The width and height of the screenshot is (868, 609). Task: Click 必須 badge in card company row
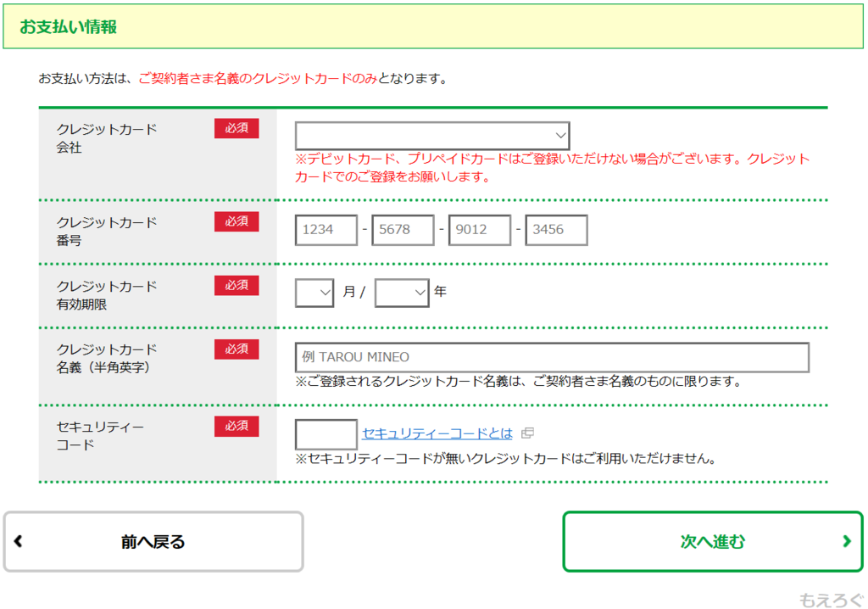[x=236, y=128]
